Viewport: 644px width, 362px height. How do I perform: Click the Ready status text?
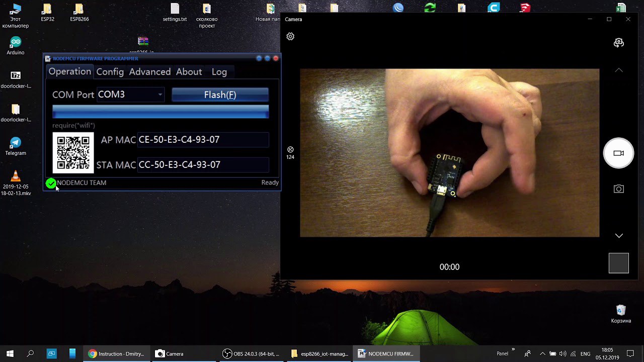(x=270, y=183)
